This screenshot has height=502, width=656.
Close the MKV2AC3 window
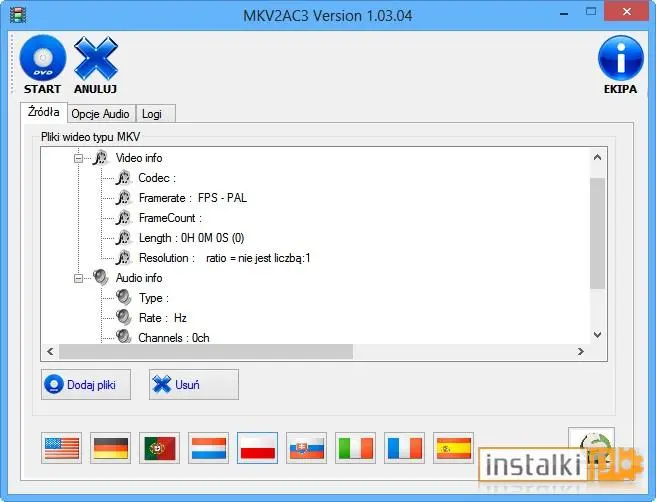click(x=626, y=12)
